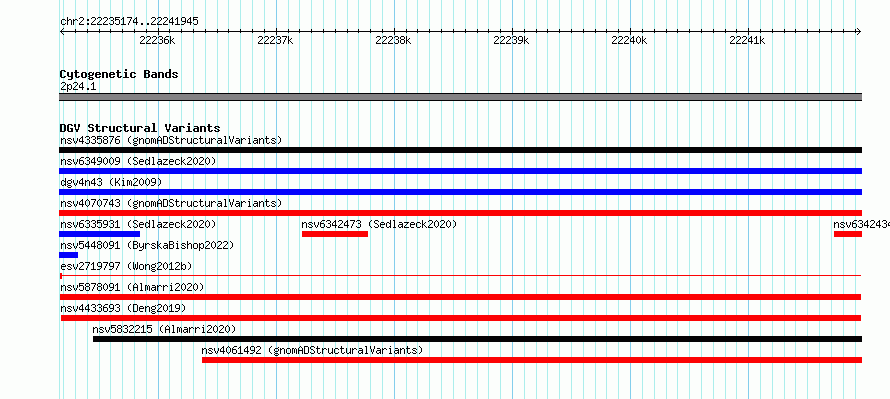This screenshot has height=399, width=890.
Task: Select the thin red line for esv2719797
Action: [x=460, y=276]
